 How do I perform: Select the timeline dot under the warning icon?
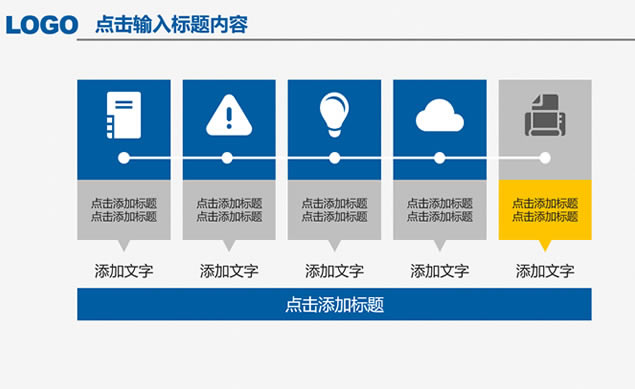pyautogui.click(x=227, y=158)
